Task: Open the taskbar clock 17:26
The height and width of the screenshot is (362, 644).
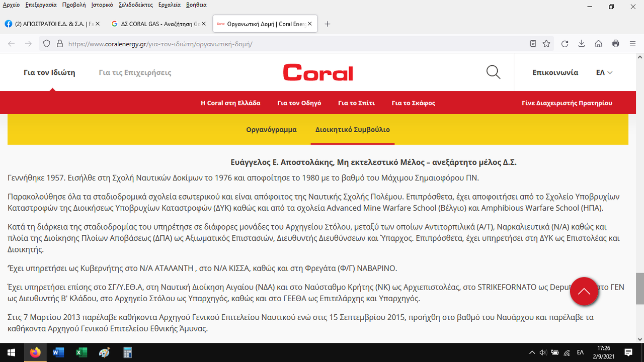Action: point(604,352)
